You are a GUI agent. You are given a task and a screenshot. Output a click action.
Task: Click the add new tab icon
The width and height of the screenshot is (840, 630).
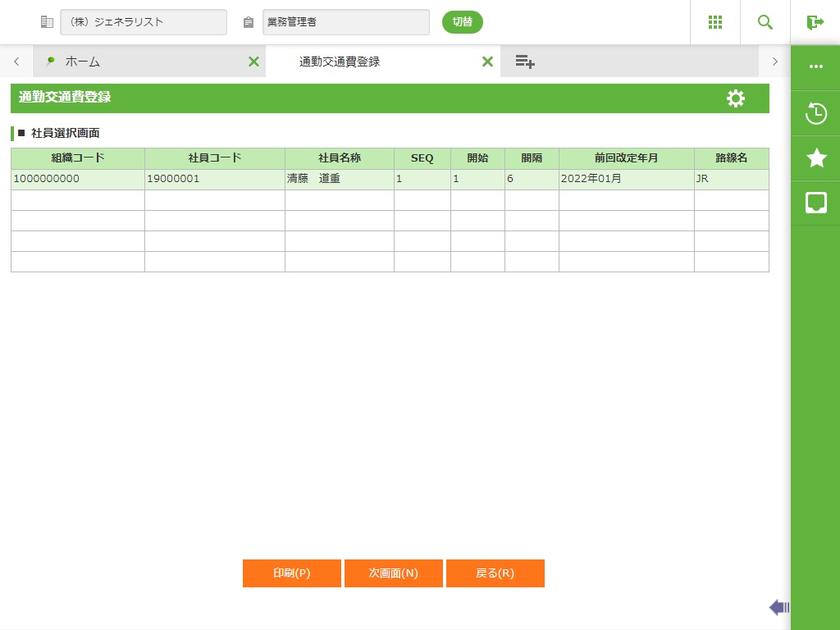(x=525, y=62)
